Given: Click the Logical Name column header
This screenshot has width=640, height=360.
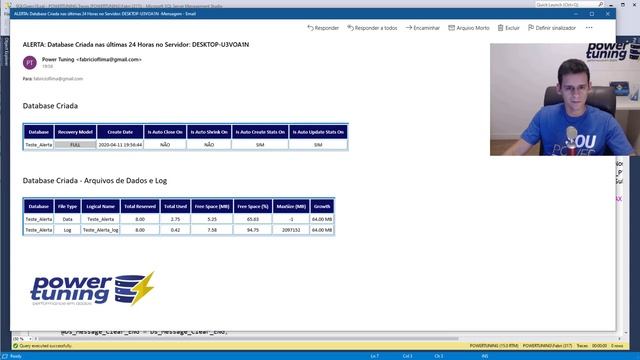Looking at the screenshot, I should coord(100,207).
